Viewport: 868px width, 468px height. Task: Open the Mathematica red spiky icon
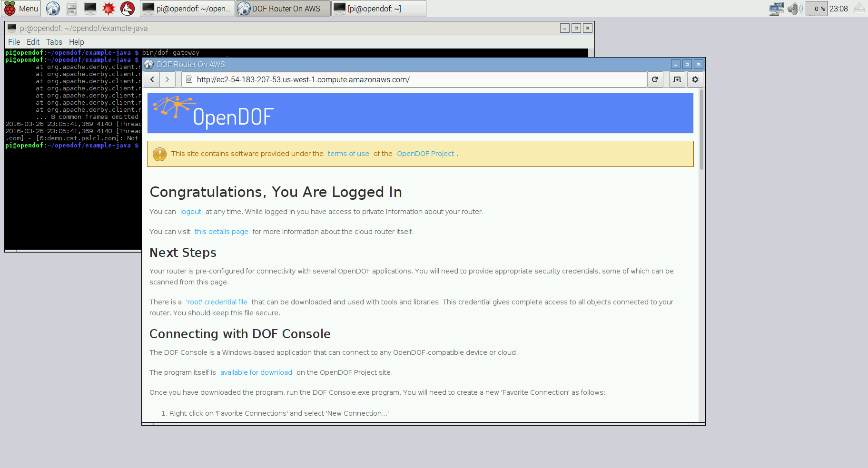pos(109,9)
